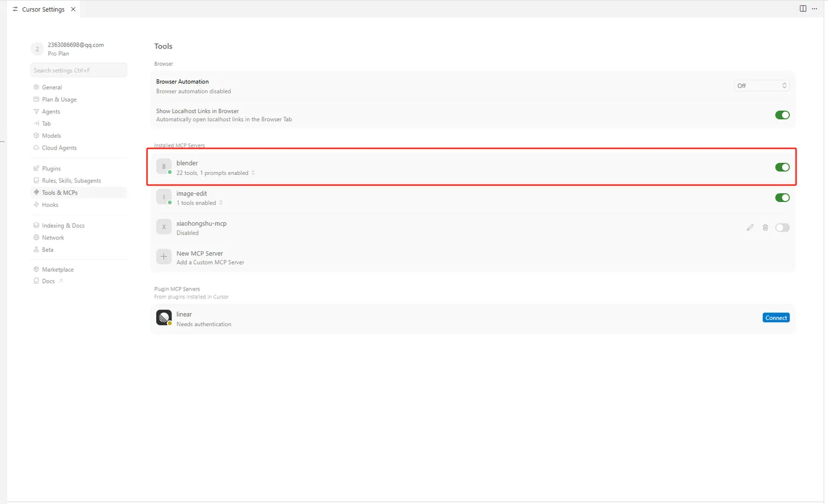Click the account avatar badge
828x504 pixels.
tap(37, 49)
